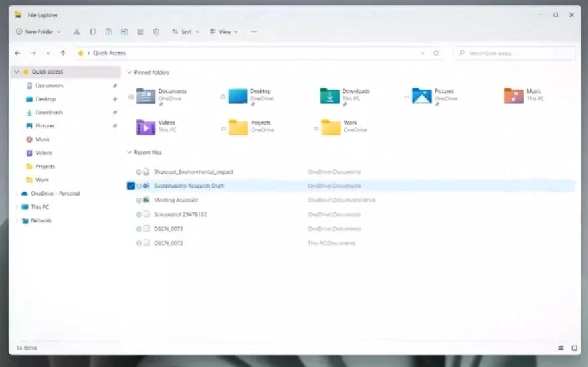Click the Share icon in toolbar

click(140, 32)
